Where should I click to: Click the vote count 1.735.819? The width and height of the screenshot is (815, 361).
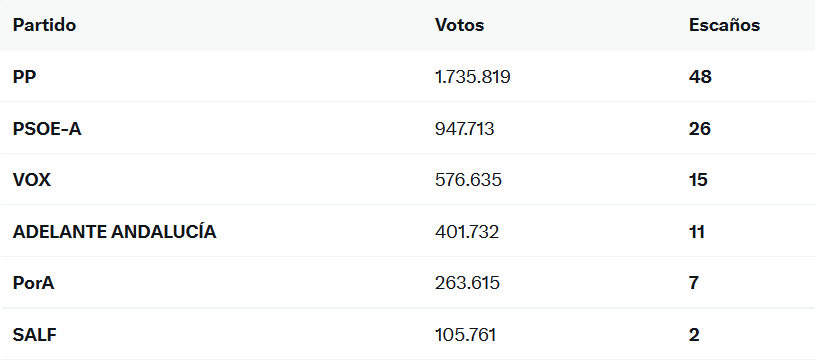pyautogui.click(x=472, y=77)
